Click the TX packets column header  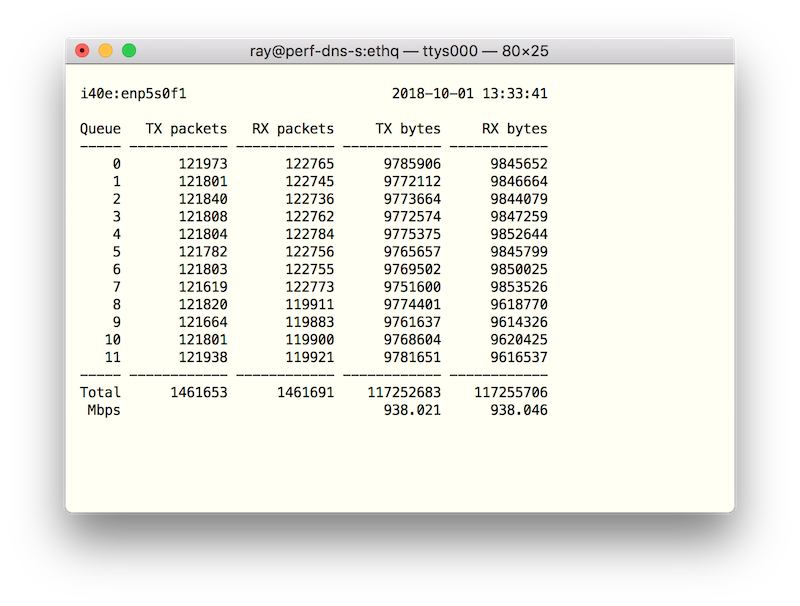pos(186,129)
